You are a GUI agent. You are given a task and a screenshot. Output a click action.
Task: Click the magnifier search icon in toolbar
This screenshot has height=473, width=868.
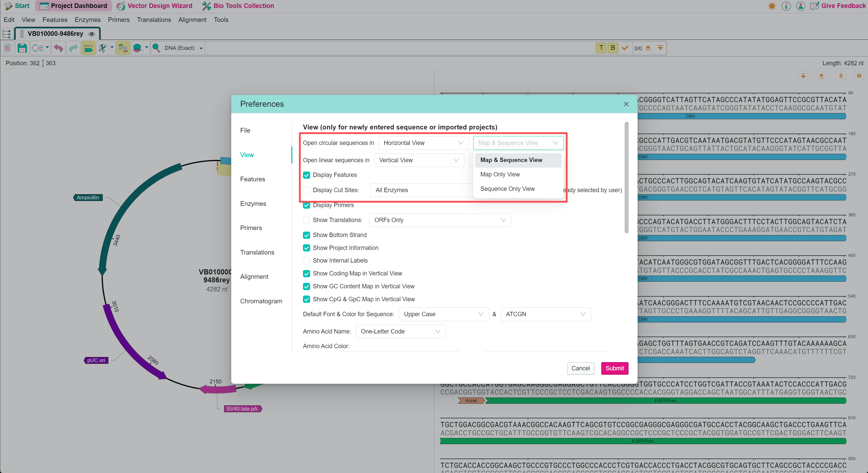point(156,48)
